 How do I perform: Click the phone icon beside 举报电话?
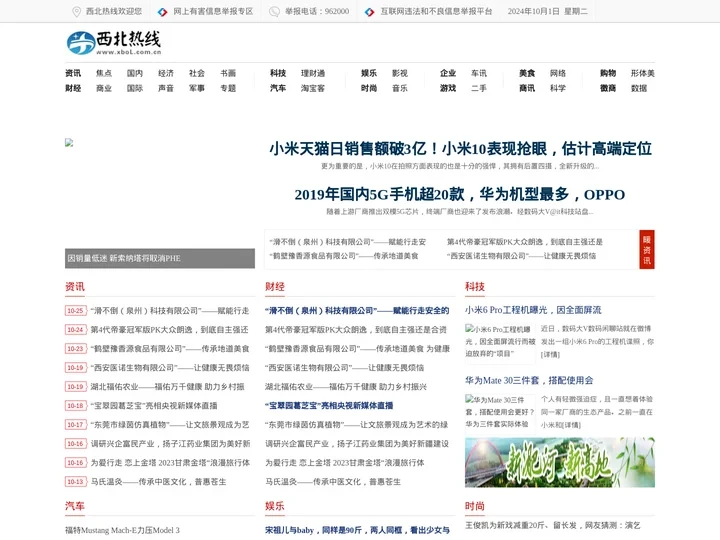274,11
